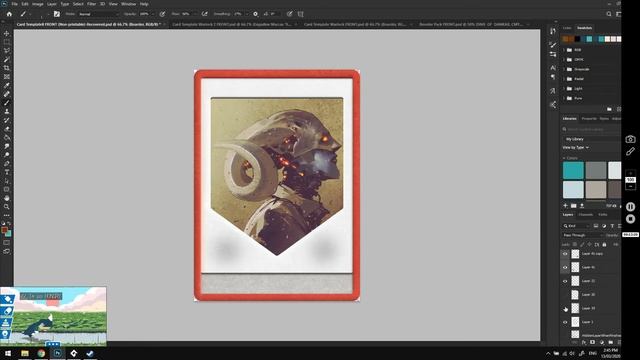Click the library search field
This screenshot has width=640, height=360.
pos(592,129)
